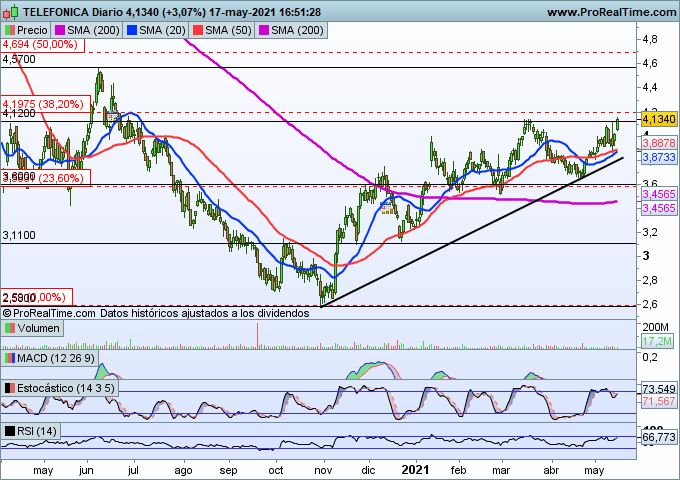Image resolution: width=680 pixels, height=480 pixels.
Task: Click the 4,8 price scale label
Action: (650, 39)
